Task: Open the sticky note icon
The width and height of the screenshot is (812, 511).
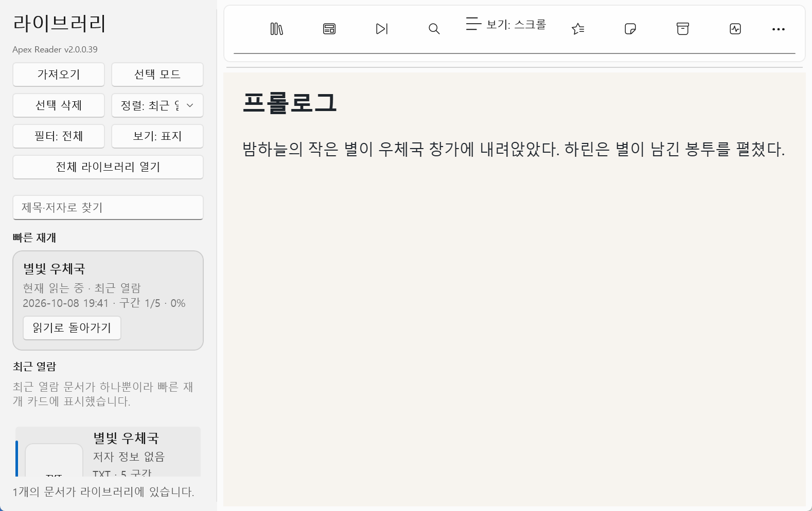Action: point(630,29)
